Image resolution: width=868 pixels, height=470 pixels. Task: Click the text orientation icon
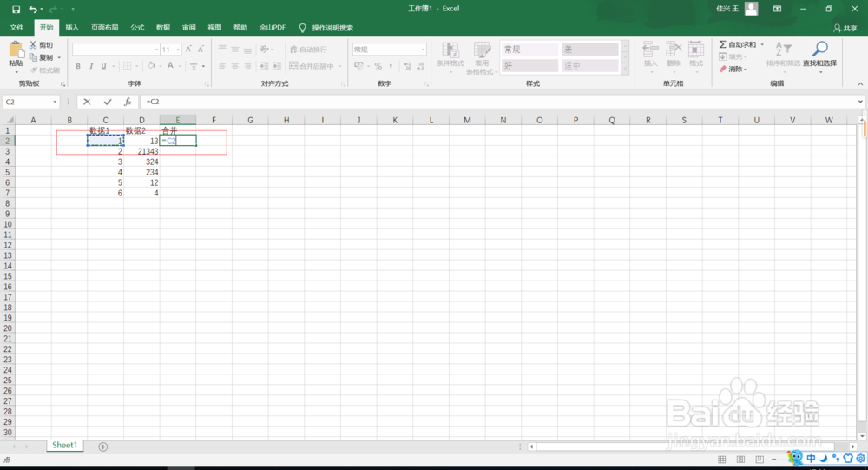265,50
